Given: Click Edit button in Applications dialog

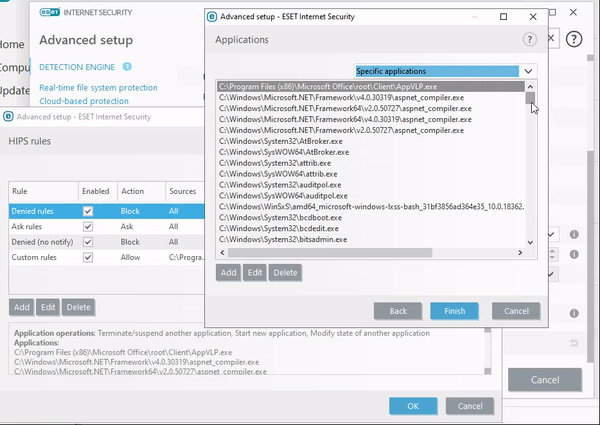Looking at the screenshot, I should (255, 273).
